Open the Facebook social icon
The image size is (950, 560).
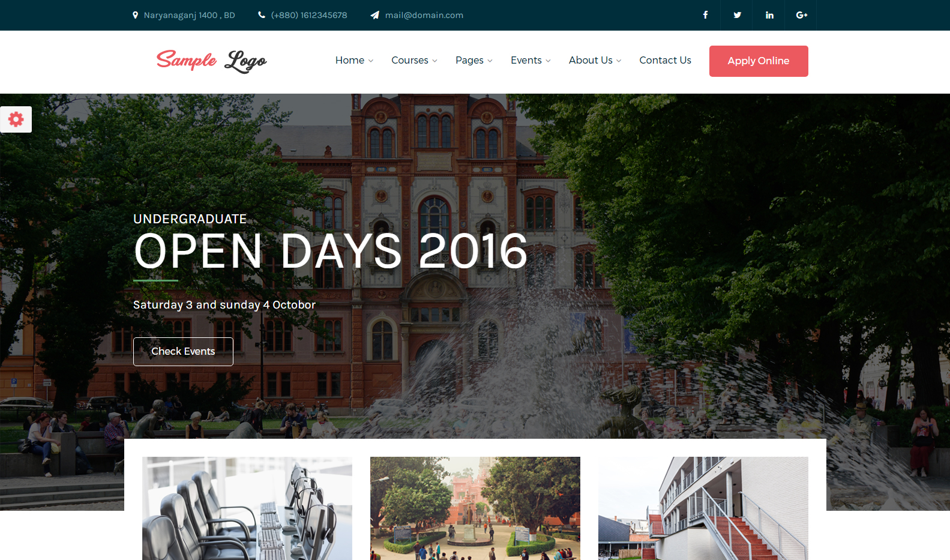(705, 15)
